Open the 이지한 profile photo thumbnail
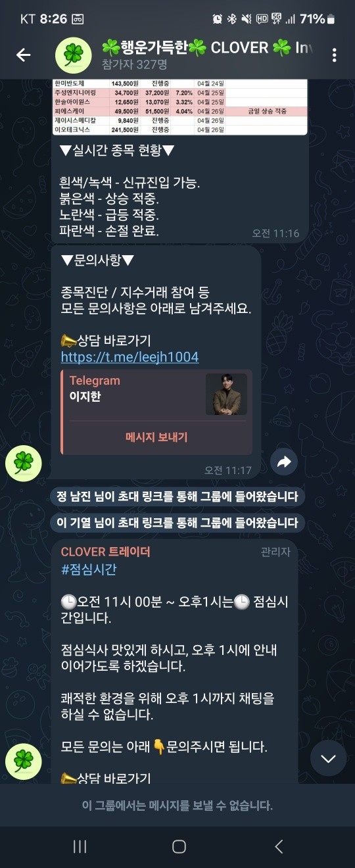 pos(226,395)
